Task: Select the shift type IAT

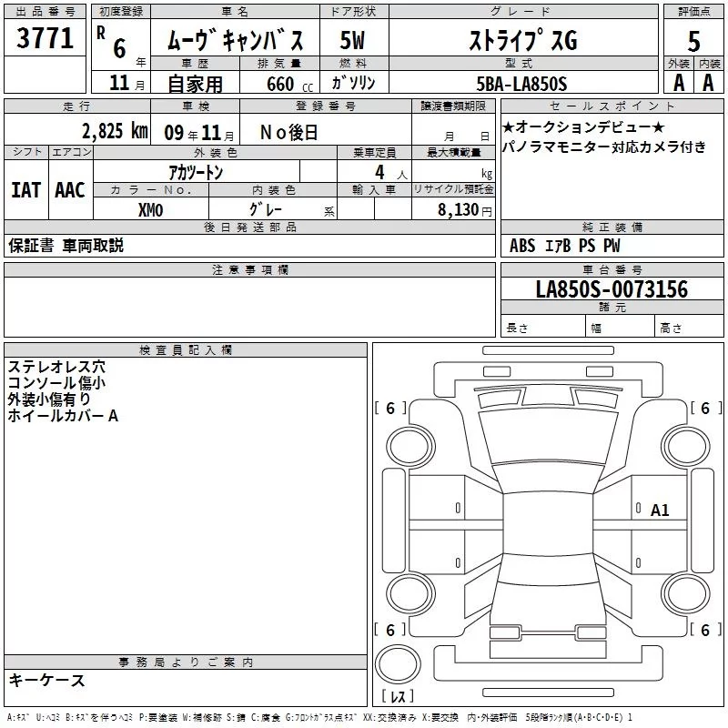Action: (x=26, y=190)
